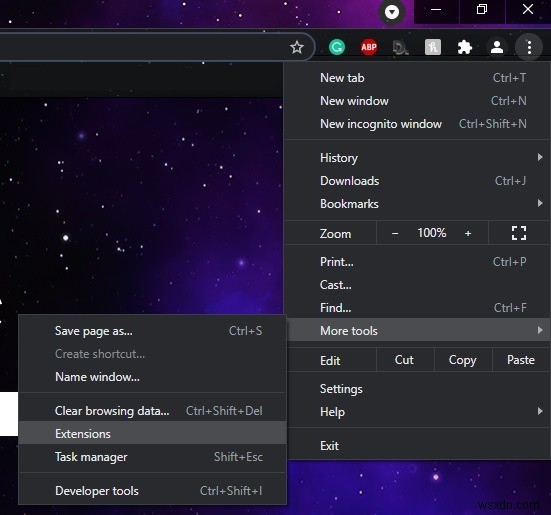Open Extensions from More tools submenu
Screen dimensions: 551x515
tap(152, 433)
